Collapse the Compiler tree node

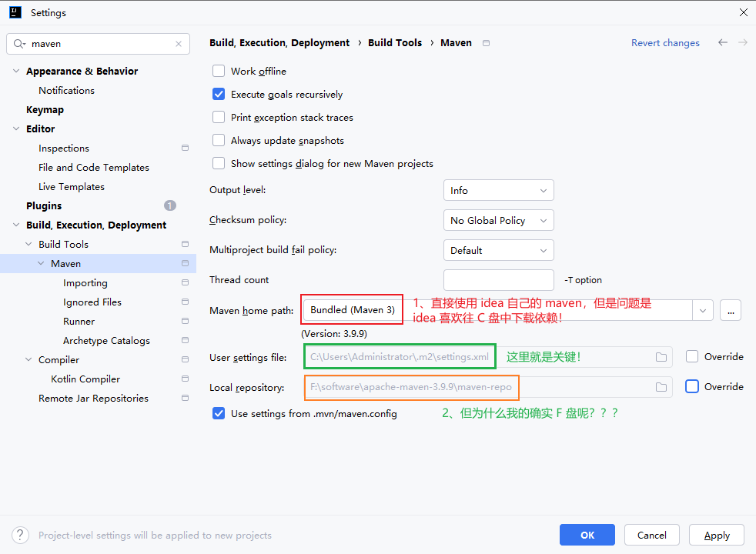coord(29,360)
